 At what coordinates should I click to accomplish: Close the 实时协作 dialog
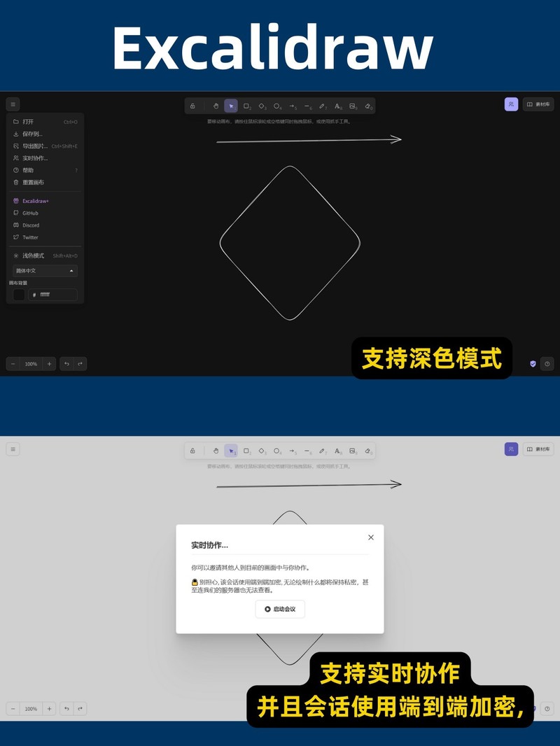[x=370, y=537]
